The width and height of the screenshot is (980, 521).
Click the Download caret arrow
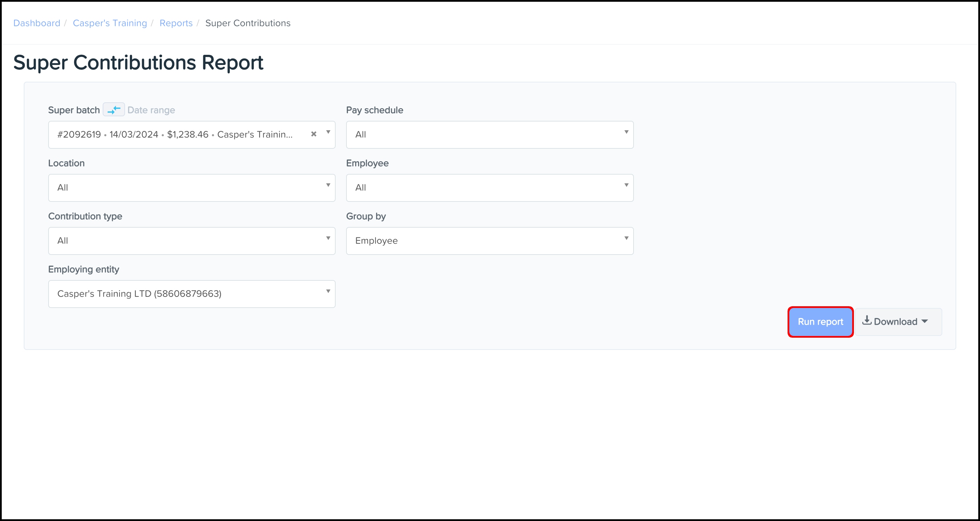[x=925, y=321]
